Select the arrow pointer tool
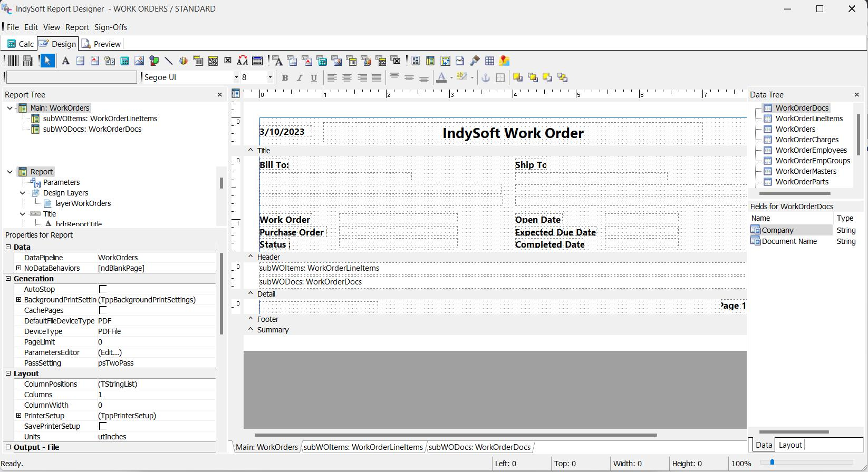 click(x=47, y=61)
